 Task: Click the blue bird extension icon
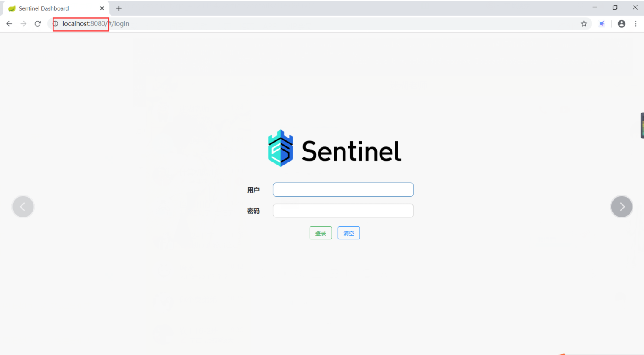click(x=602, y=24)
